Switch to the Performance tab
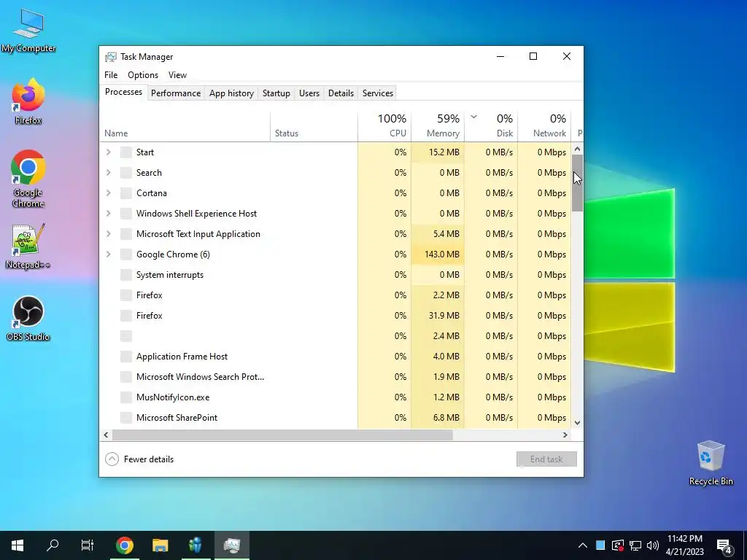Screen dimensions: 747x560 (x=176, y=93)
